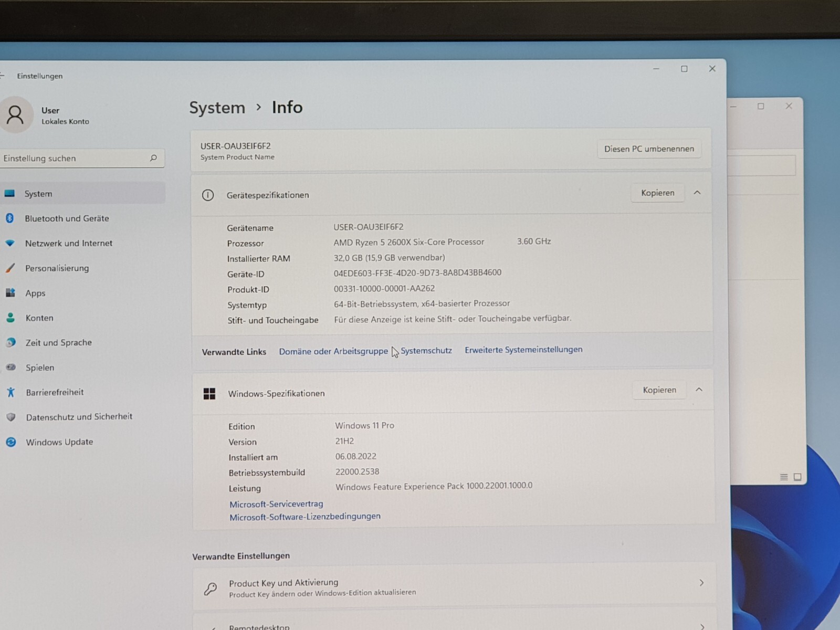840x630 pixels.
Task: Collapse the Windows-Spezifikationen section
Action: (699, 390)
